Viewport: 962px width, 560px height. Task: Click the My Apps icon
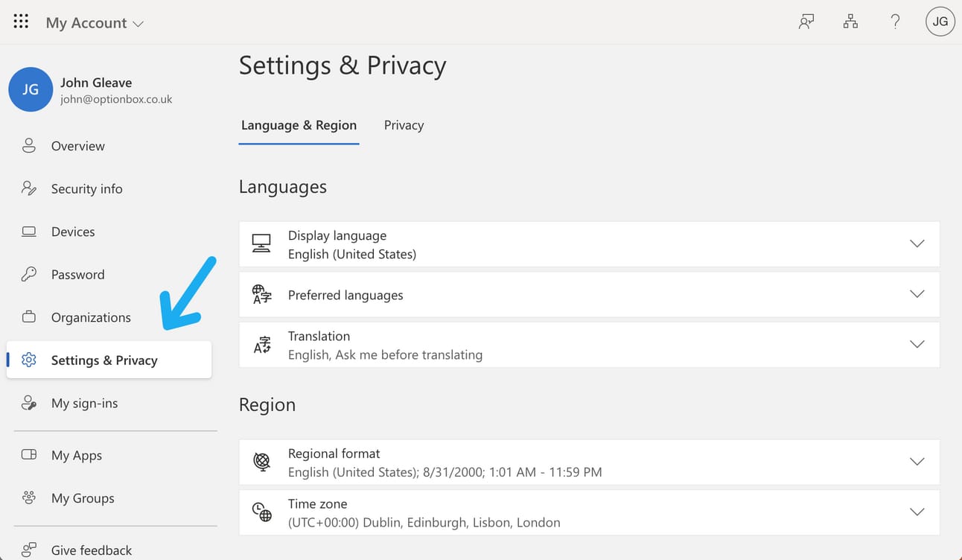[29, 455]
